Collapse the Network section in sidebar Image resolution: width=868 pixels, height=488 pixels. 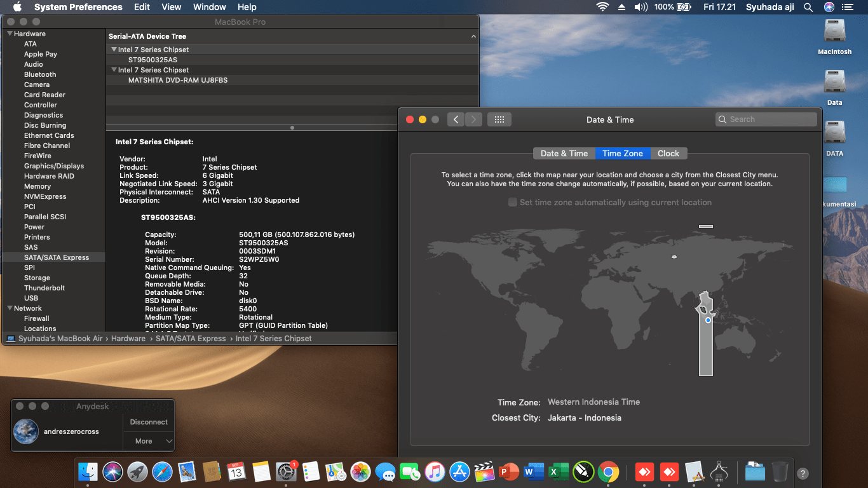tap(10, 308)
